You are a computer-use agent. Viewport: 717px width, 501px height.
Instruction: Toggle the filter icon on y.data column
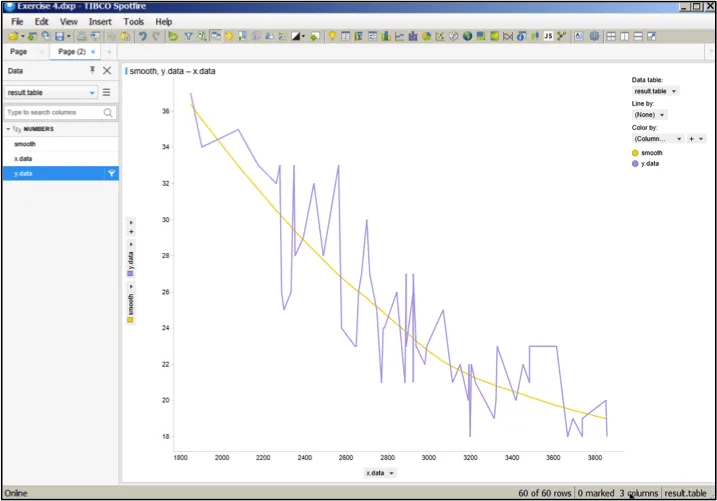[x=111, y=173]
